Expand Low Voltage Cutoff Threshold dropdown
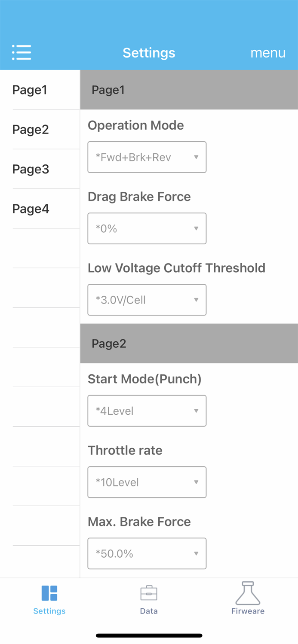Screen dimensions: 298x644 [147, 300]
